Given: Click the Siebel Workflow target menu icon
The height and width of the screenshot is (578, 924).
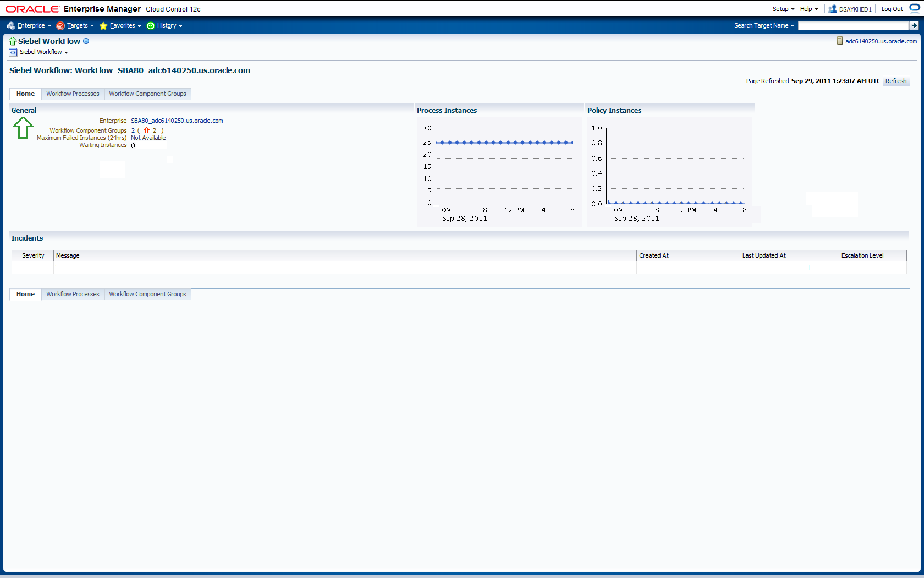Looking at the screenshot, I should click(x=13, y=52).
